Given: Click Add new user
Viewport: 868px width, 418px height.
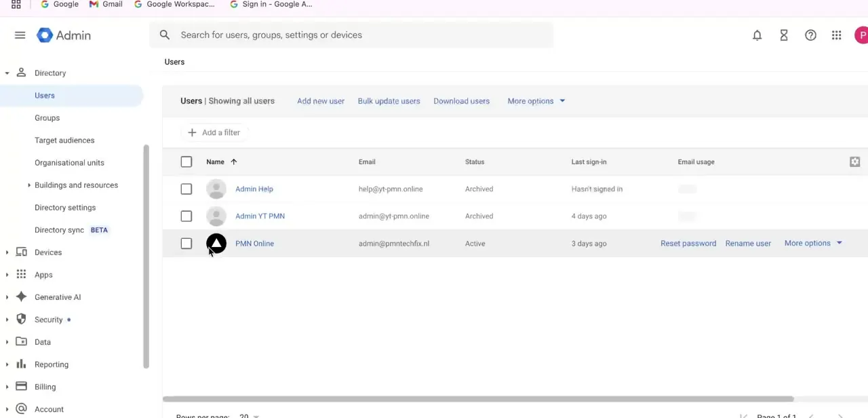Looking at the screenshot, I should (x=321, y=101).
